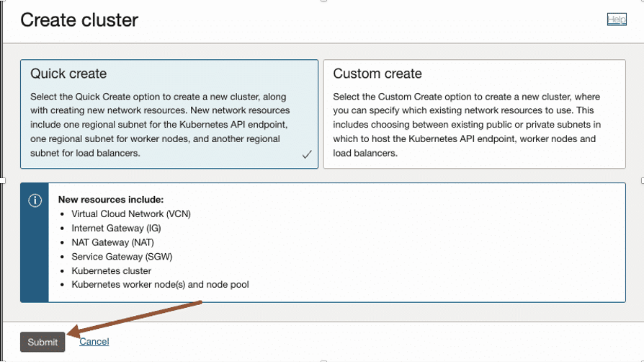Viewport: 644px width, 362px height.
Task: Choose the Custom create option card
Action: pos(474,114)
